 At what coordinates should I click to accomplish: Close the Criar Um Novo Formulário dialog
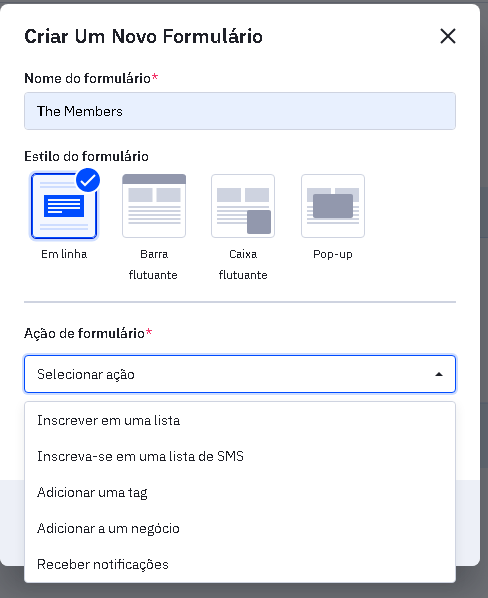click(448, 36)
